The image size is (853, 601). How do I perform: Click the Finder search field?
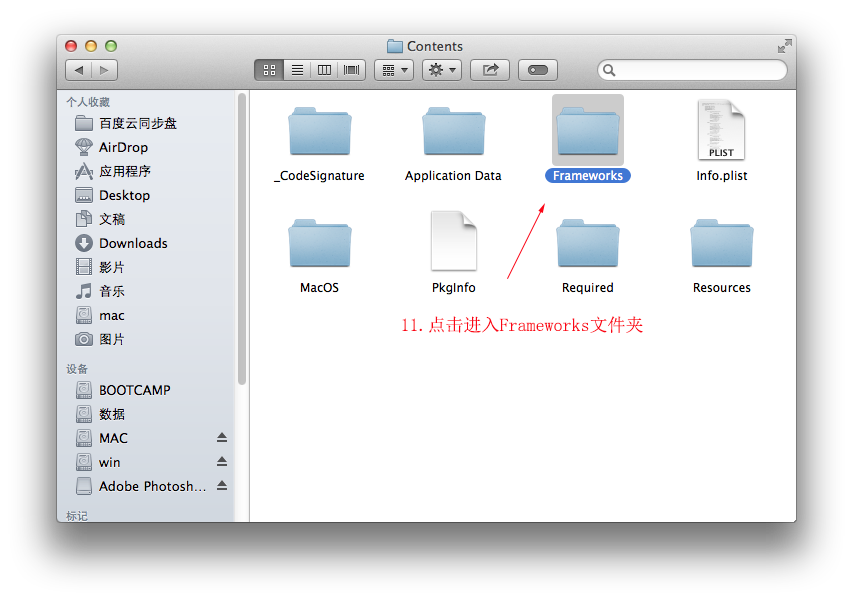coord(692,70)
